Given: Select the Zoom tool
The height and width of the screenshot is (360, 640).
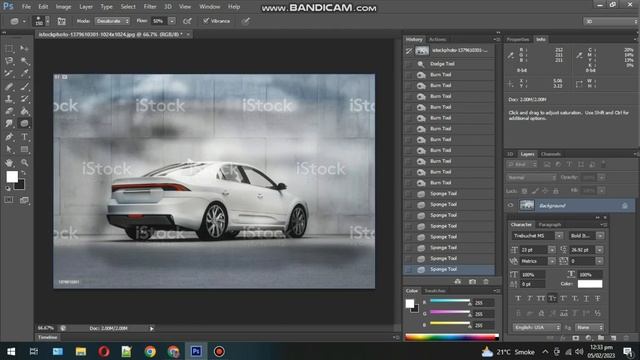Looking at the screenshot, I should coord(24,162).
